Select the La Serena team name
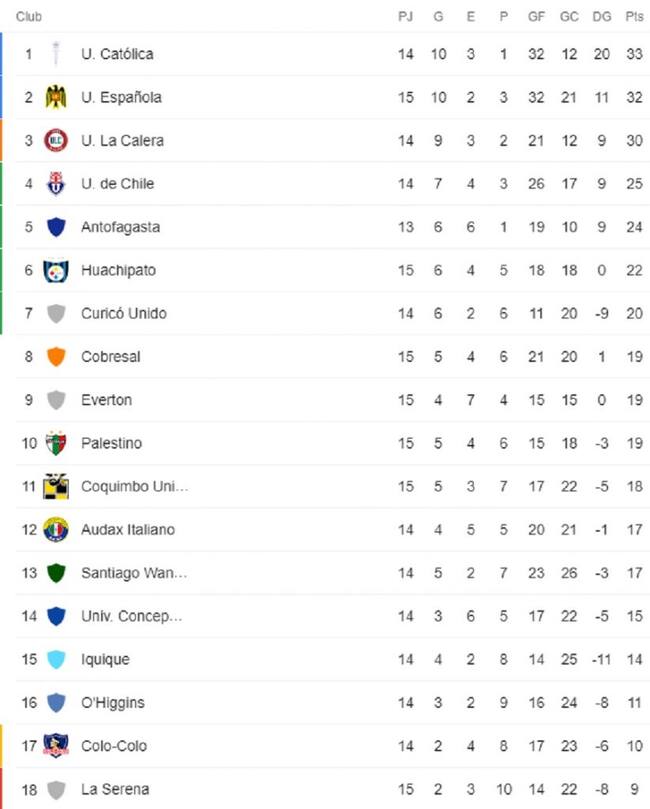 (x=115, y=790)
